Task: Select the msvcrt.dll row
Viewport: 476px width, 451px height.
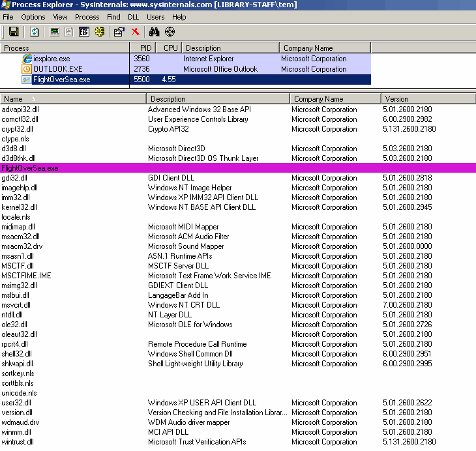Action: tap(238, 305)
